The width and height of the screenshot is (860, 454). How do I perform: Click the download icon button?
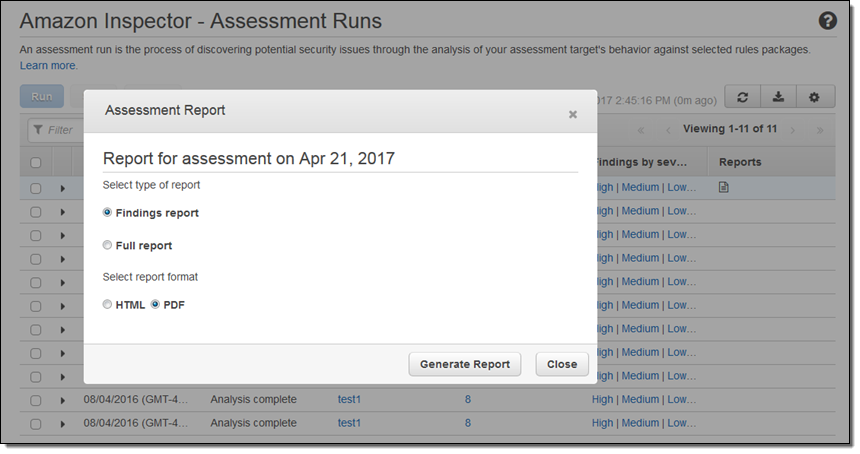point(778,97)
